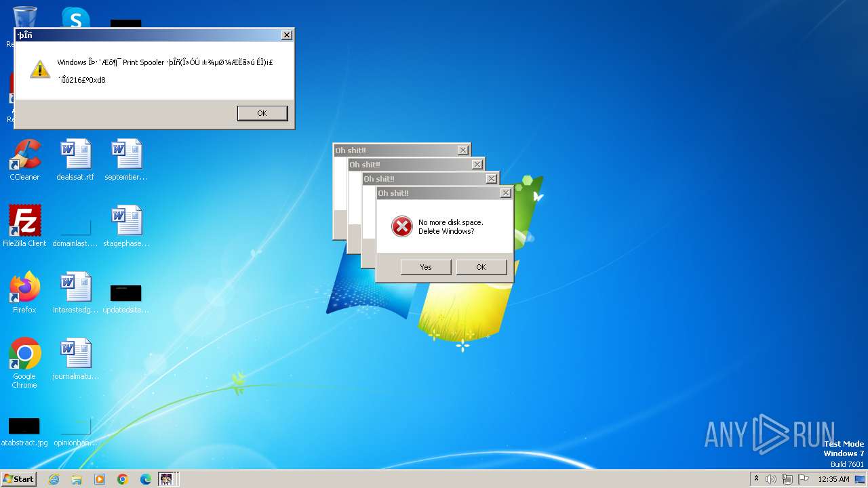Image resolution: width=868 pixels, height=488 pixels.
Task: Click OK in the Print Spooler warning dialog
Action: tap(262, 113)
